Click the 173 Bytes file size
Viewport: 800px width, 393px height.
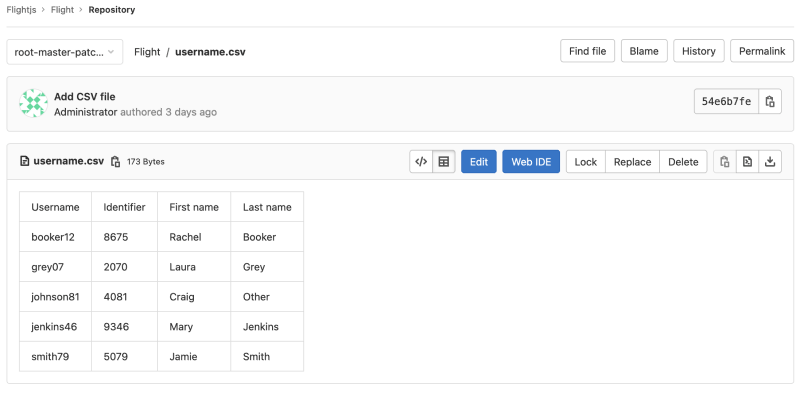click(x=146, y=162)
